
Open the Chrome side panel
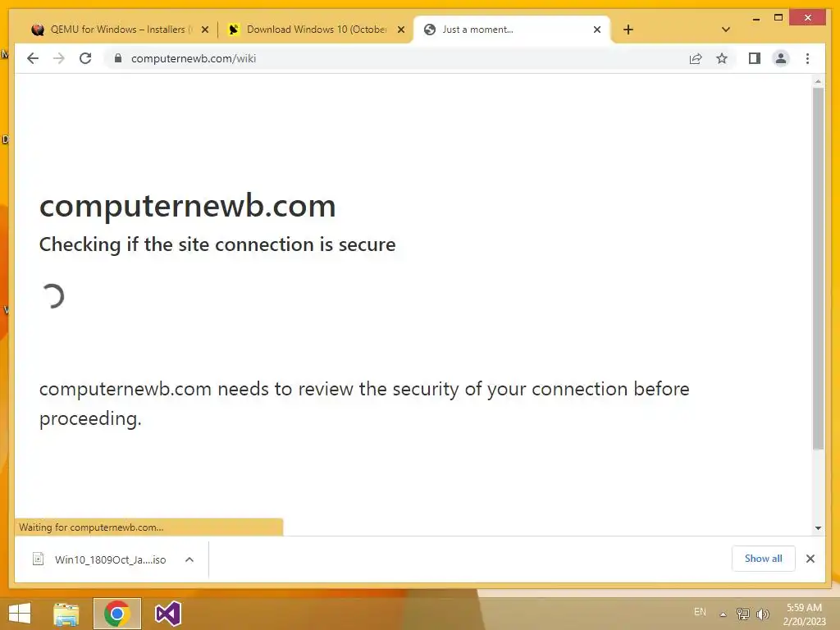click(x=755, y=58)
